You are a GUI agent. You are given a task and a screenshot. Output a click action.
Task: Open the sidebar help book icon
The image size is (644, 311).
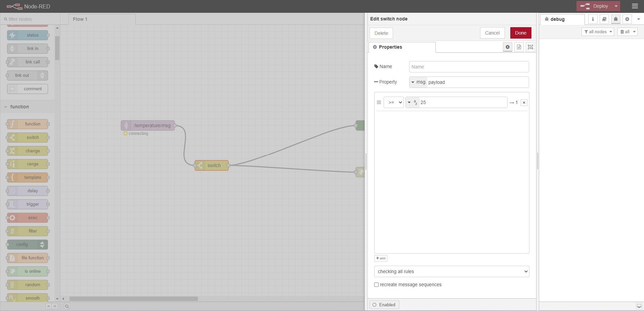click(604, 19)
